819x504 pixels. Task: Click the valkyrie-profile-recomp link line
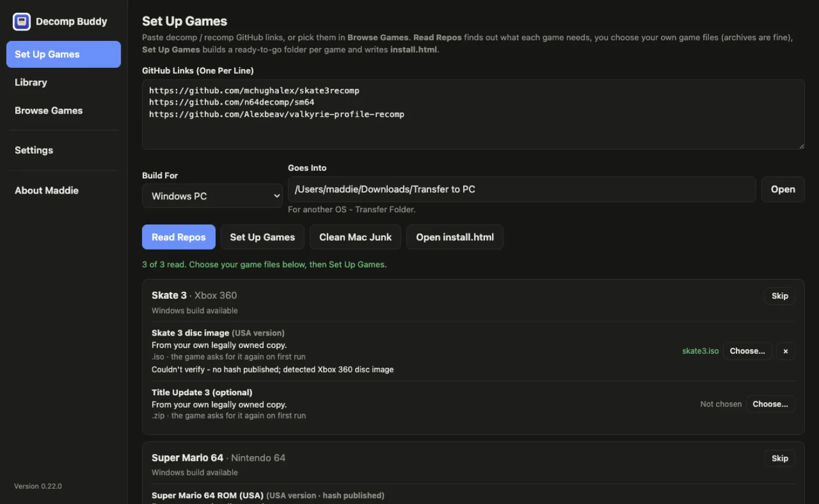(x=277, y=114)
